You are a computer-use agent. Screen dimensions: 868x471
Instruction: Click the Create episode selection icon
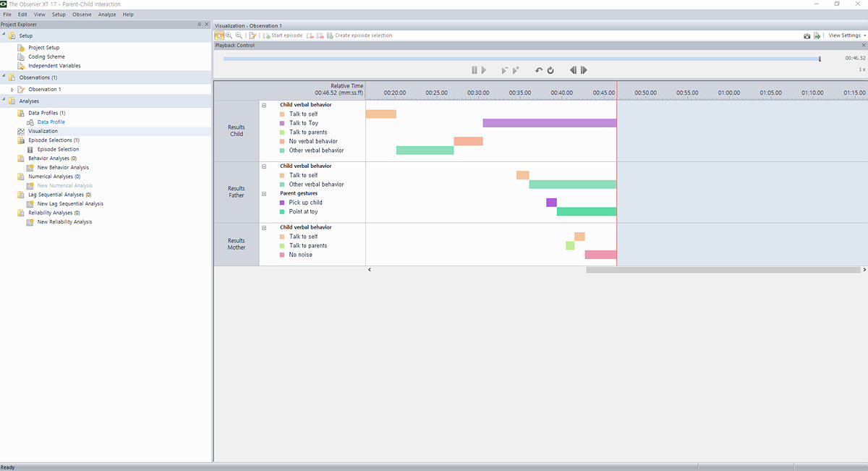(x=330, y=35)
